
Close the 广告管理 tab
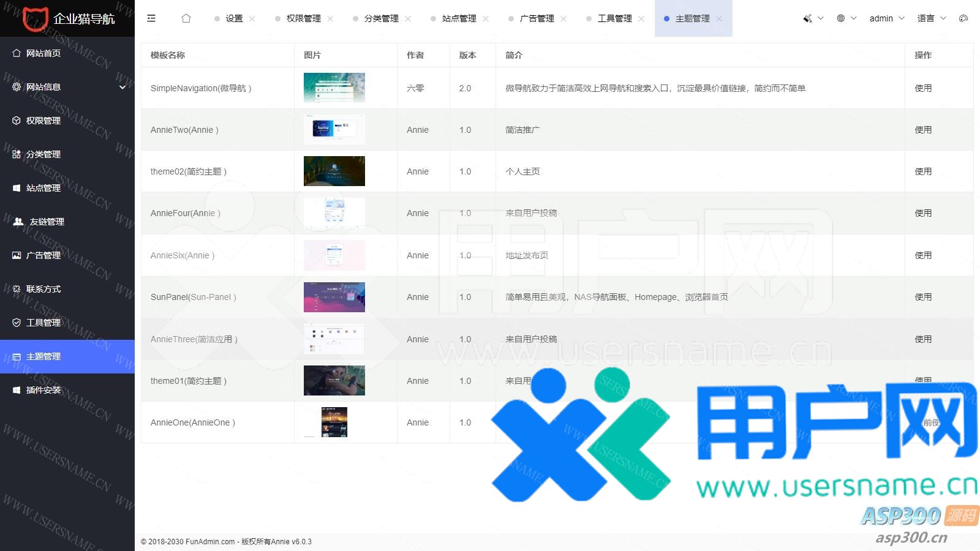point(563,19)
